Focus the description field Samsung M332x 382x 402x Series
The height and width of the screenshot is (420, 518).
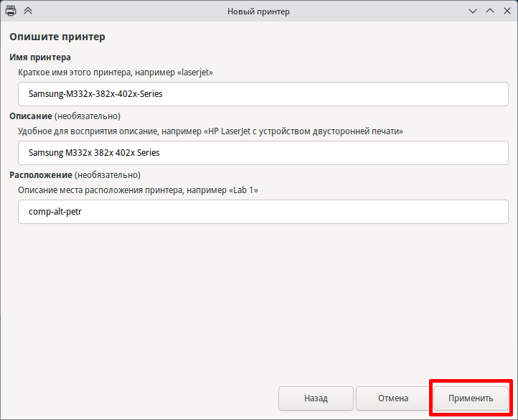point(263,153)
